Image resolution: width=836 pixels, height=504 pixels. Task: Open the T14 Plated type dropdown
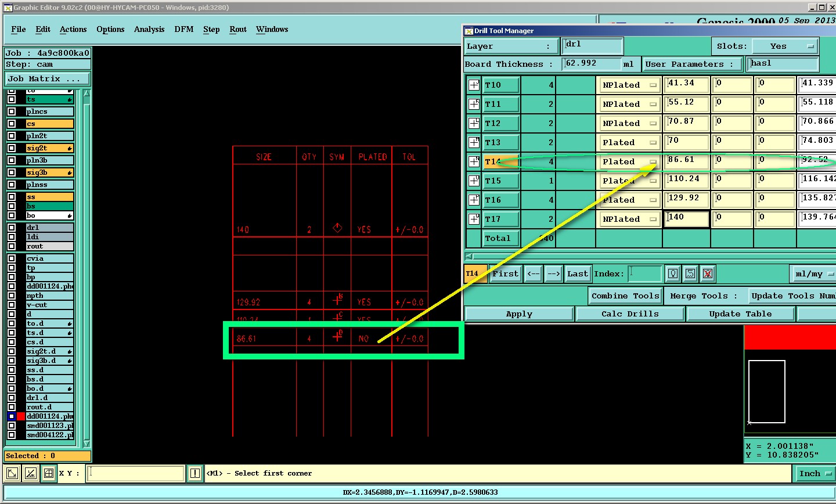coord(629,161)
